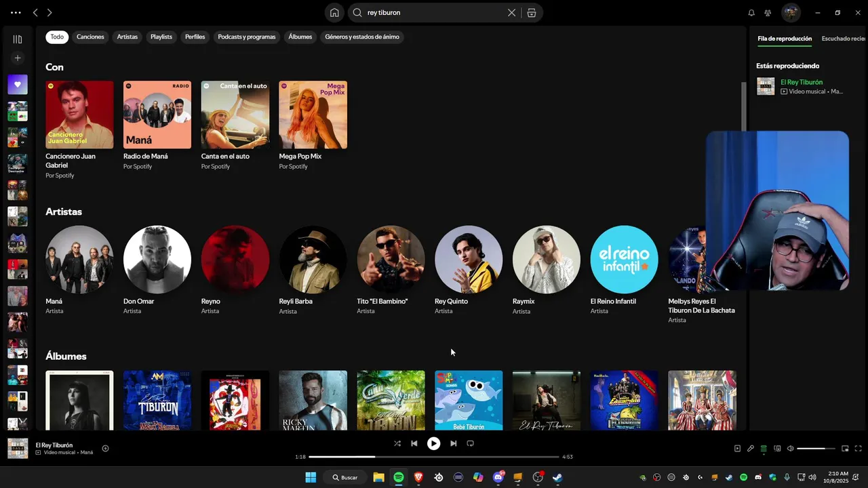The width and height of the screenshot is (868, 488).
Task: Toggle Now Playing view icon
Action: tap(737, 448)
